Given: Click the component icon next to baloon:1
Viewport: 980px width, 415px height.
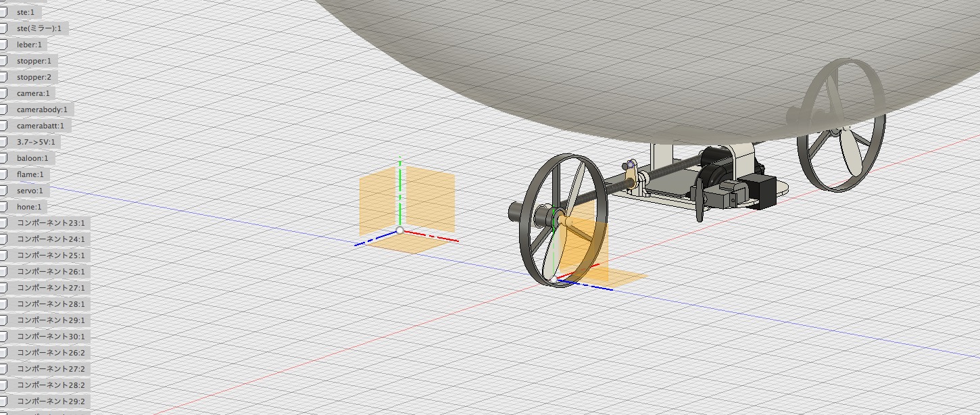Looking at the screenshot, I should point(3,158).
